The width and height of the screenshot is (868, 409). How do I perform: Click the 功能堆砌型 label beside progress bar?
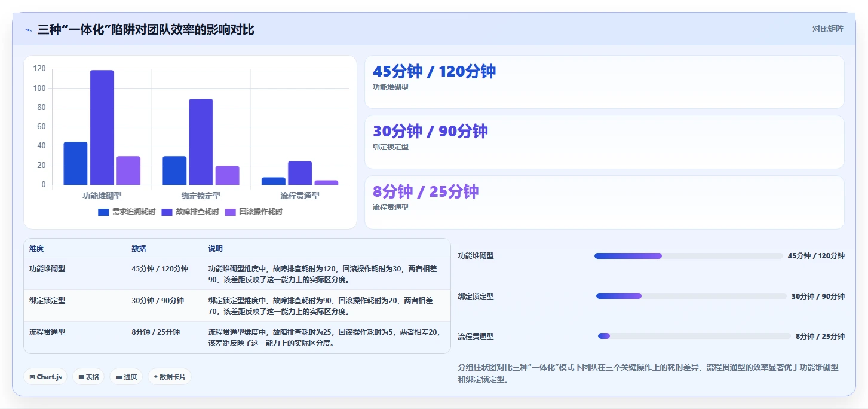click(x=476, y=256)
